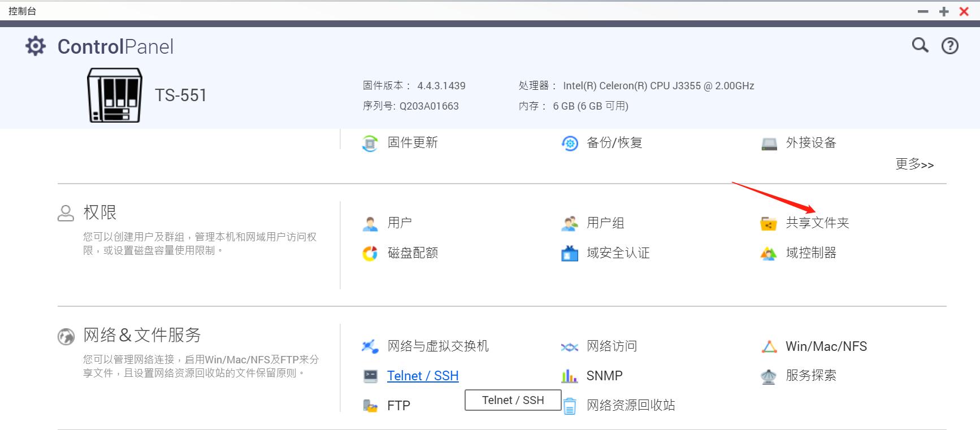
Task: Open the 用户 management page
Action: 400,223
